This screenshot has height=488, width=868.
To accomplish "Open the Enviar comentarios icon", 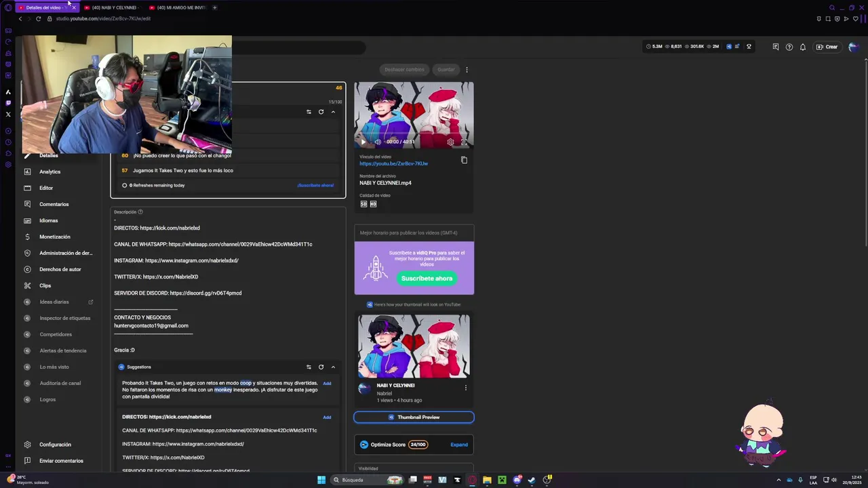I will (x=27, y=461).
